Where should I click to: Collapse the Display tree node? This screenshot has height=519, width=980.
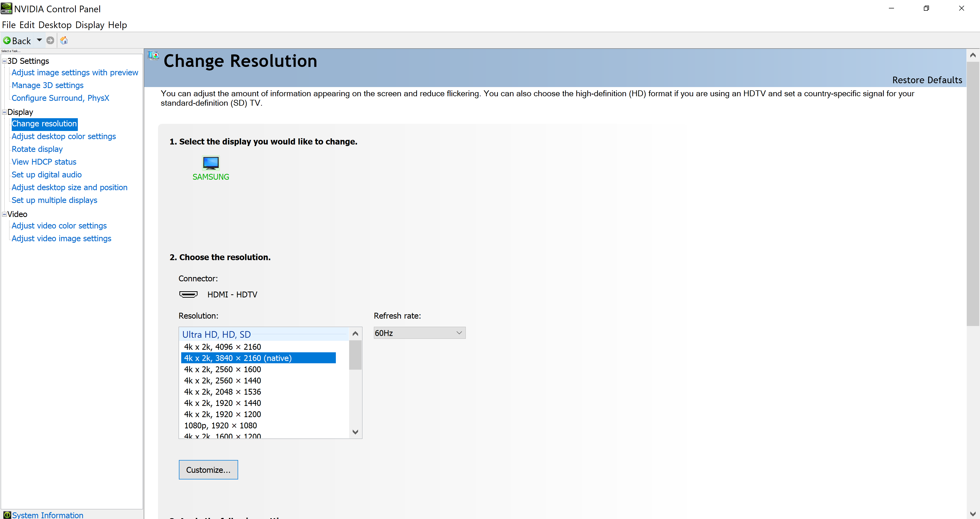pos(4,112)
